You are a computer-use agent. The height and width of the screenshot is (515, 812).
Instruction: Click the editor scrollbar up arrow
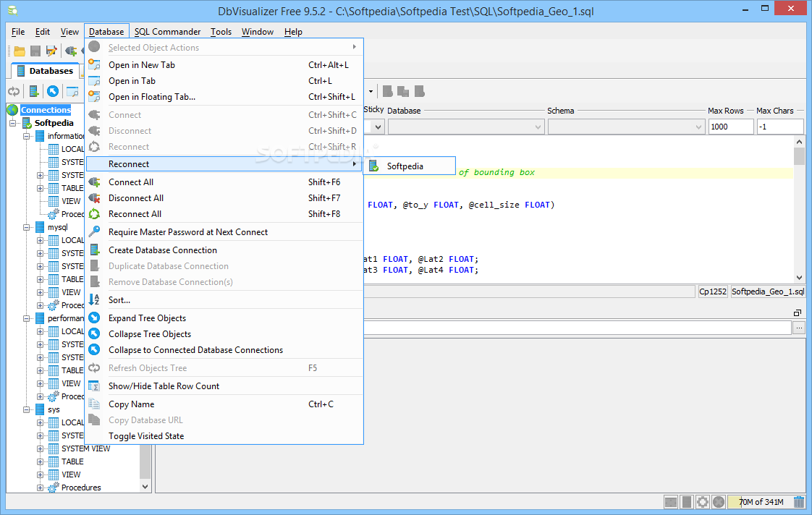(799, 142)
